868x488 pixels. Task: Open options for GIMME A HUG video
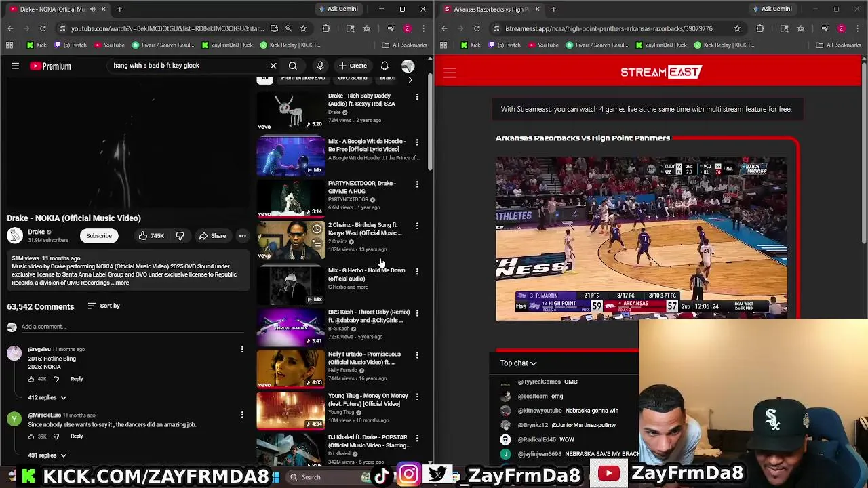coord(417,184)
